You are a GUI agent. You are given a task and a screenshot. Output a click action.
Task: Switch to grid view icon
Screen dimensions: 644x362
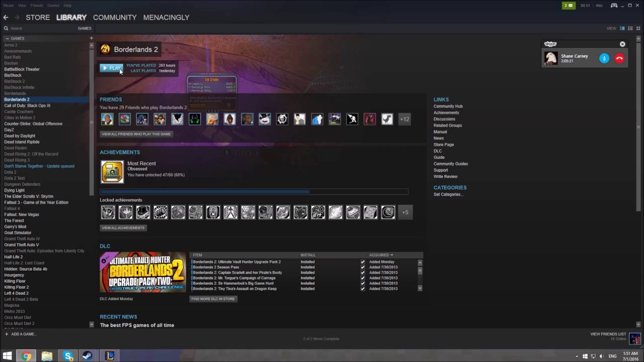point(638,28)
